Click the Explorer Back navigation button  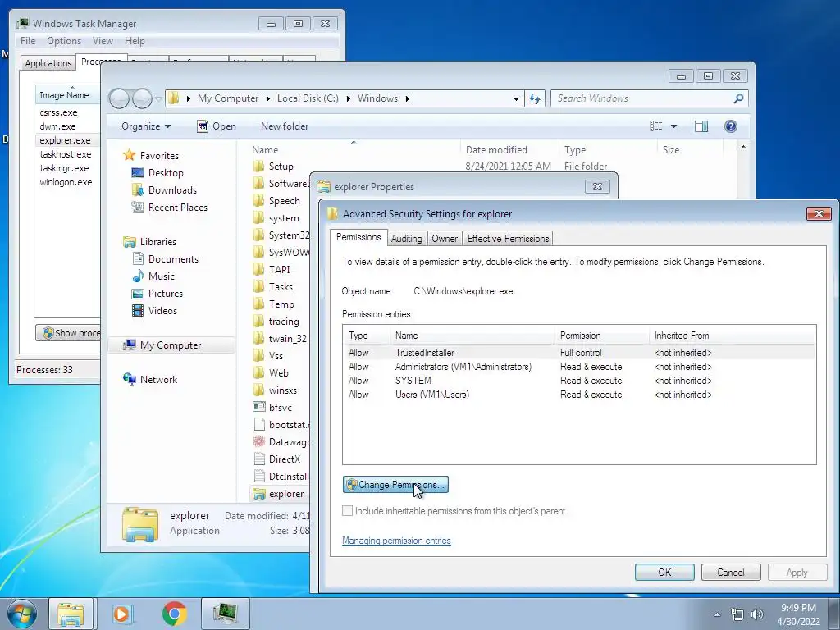click(x=120, y=98)
